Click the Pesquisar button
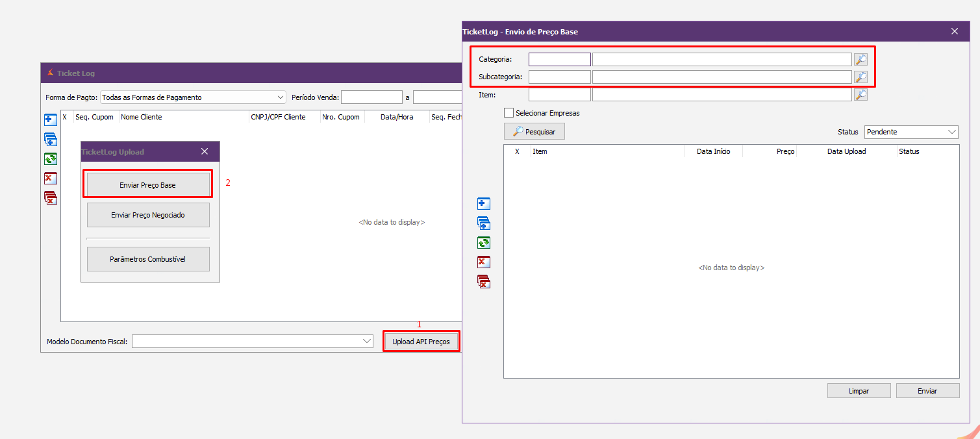 pyautogui.click(x=534, y=131)
